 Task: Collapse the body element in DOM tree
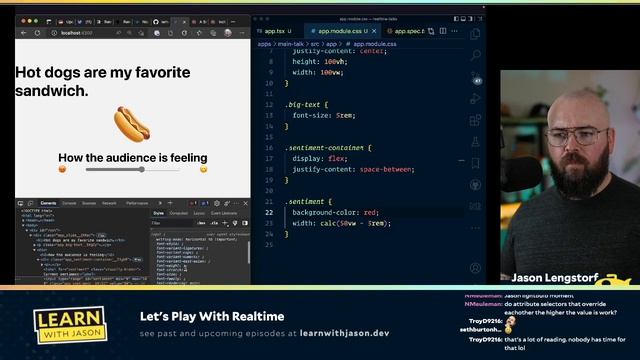point(24,225)
